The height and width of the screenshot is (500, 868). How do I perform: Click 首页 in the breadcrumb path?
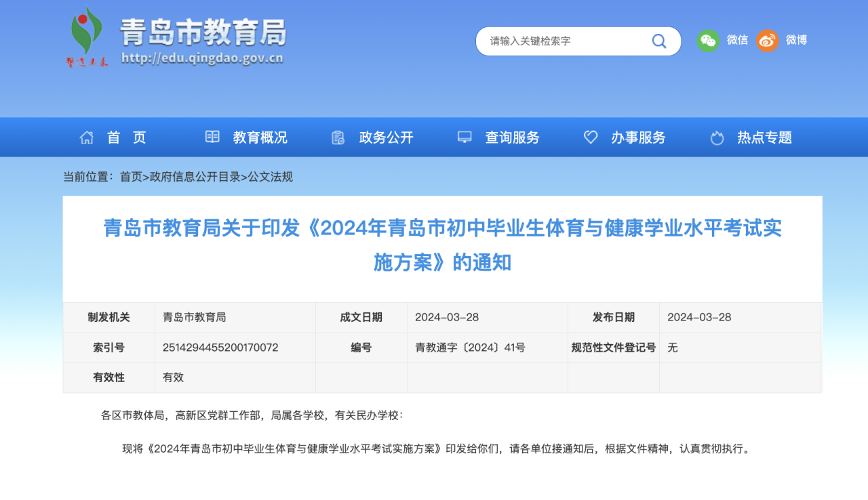click(x=131, y=177)
